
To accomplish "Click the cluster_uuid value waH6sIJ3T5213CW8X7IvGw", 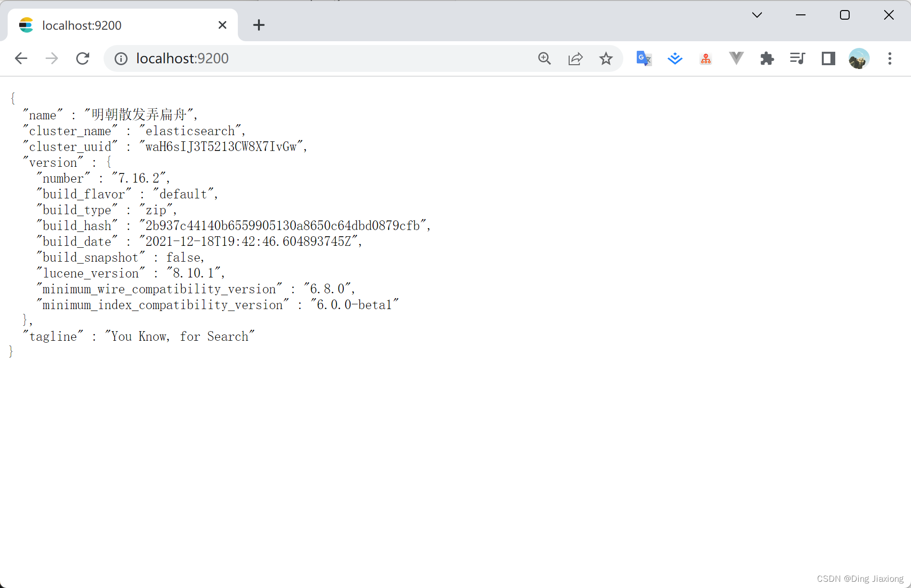I will point(221,147).
